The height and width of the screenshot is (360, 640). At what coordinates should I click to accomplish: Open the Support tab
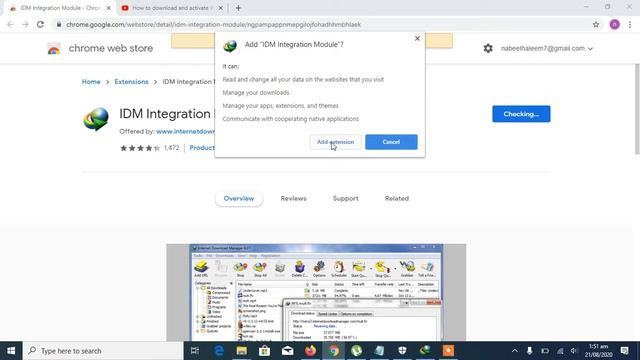(x=346, y=198)
